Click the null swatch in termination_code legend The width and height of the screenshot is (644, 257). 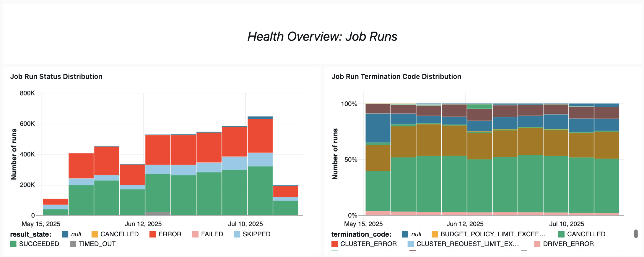click(405, 234)
